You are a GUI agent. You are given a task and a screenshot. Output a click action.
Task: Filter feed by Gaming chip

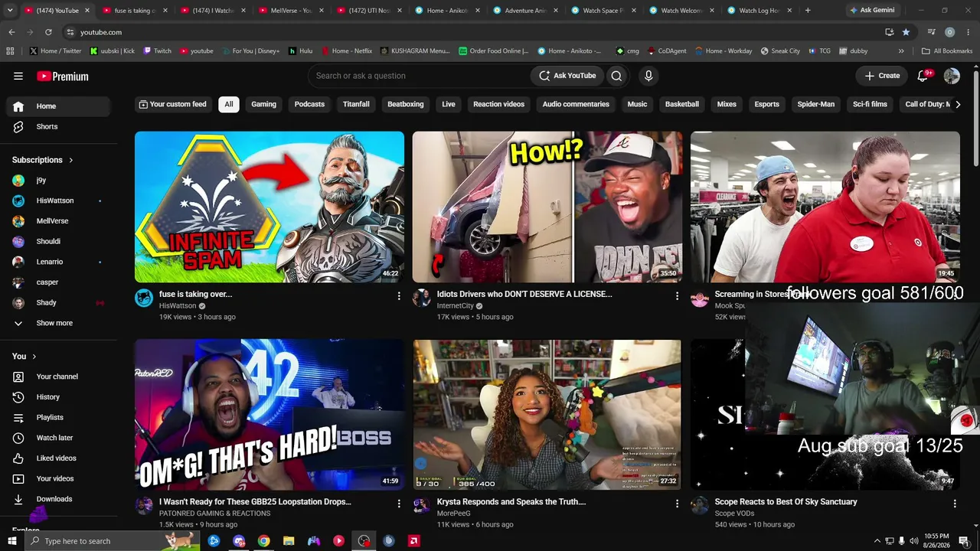pyautogui.click(x=264, y=104)
